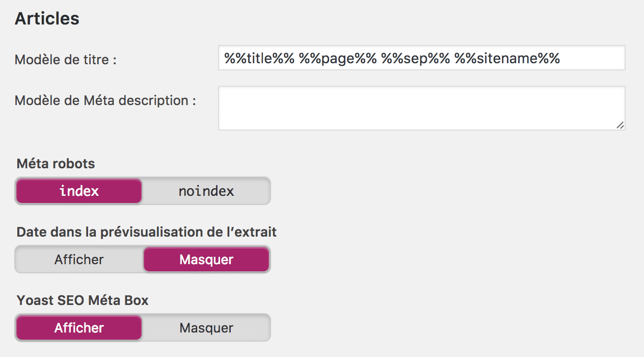Hide the Yoast SEO Méta Box

point(206,327)
